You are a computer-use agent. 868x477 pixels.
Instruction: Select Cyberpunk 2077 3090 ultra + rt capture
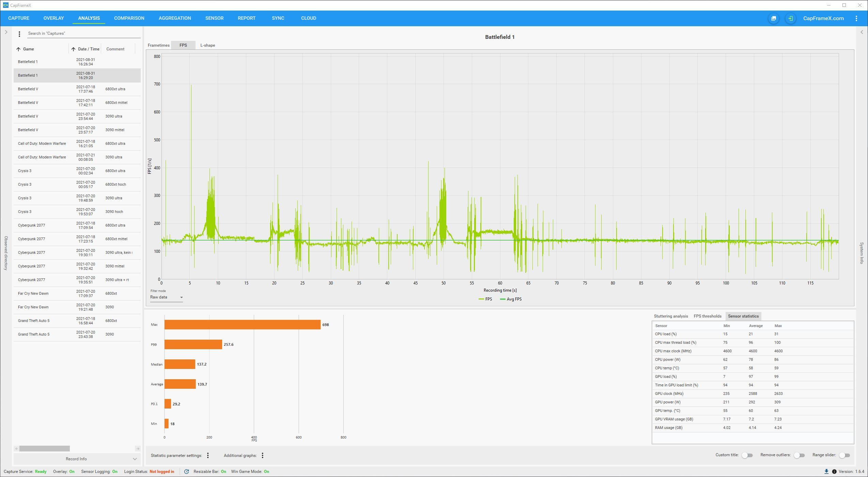pos(77,280)
